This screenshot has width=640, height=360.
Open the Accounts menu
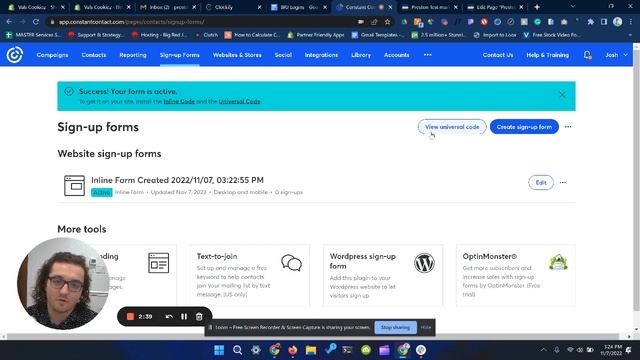(396, 55)
